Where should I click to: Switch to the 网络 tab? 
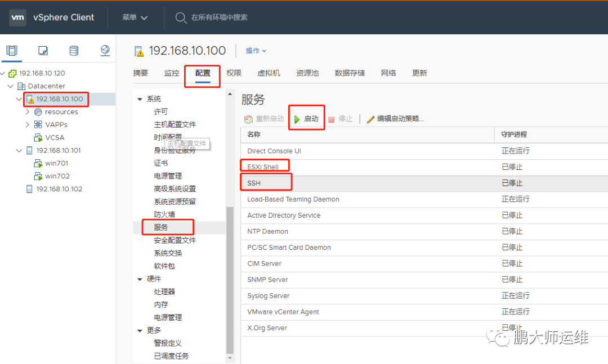pos(388,73)
